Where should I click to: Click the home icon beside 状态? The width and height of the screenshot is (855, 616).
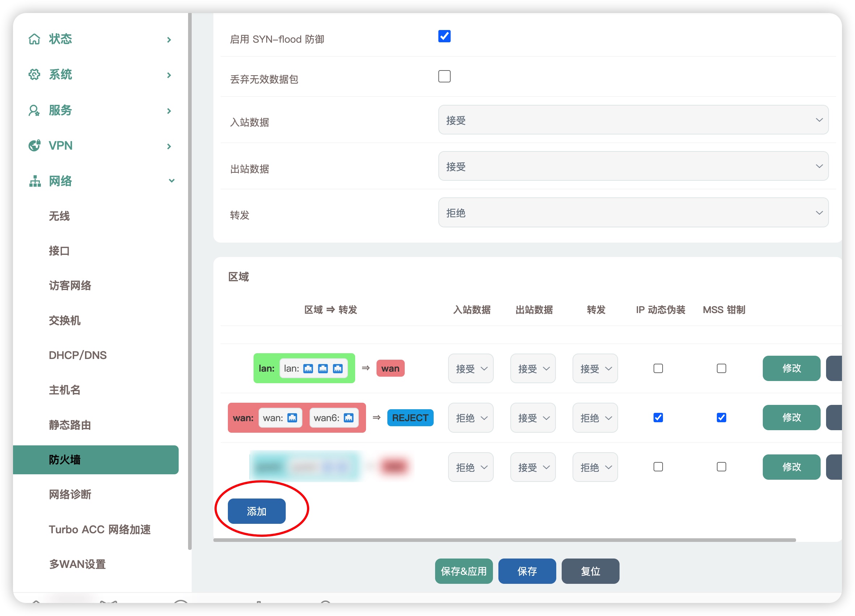pos(34,39)
